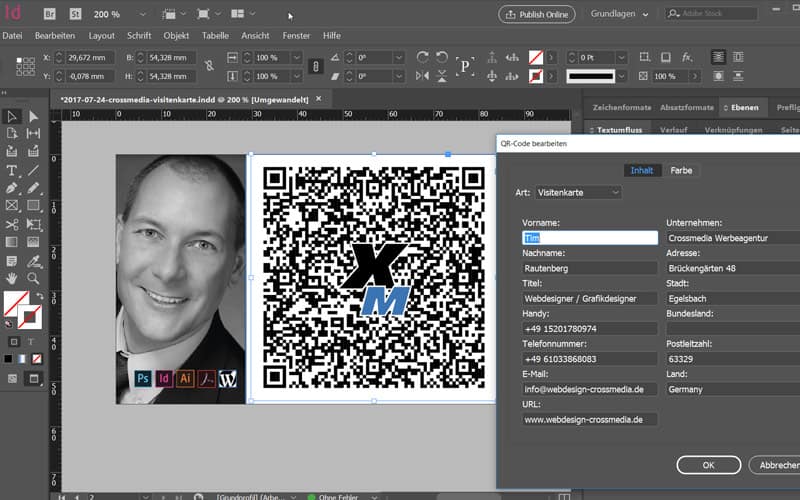Image resolution: width=800 pixels, height=500 pixels.
Task: Switch to the Inhalt tab
Action: pyautogui.click(x=641, y=170)
